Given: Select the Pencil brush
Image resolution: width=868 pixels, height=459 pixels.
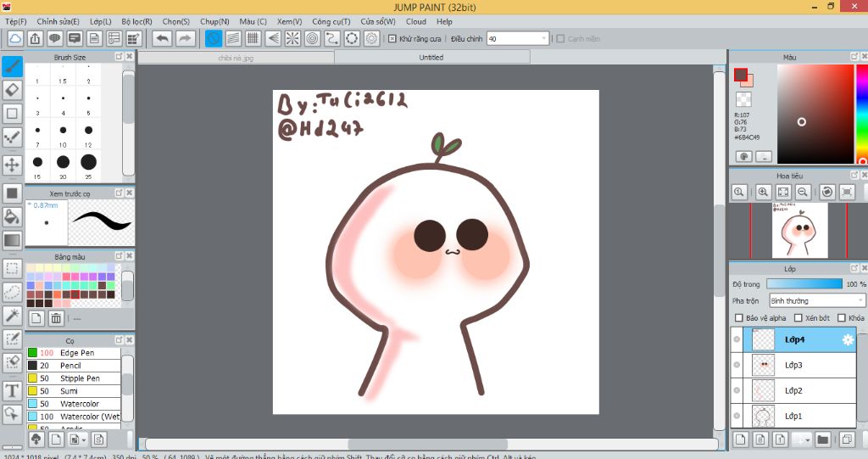Looking at the screenshot, I should point(74,366).
